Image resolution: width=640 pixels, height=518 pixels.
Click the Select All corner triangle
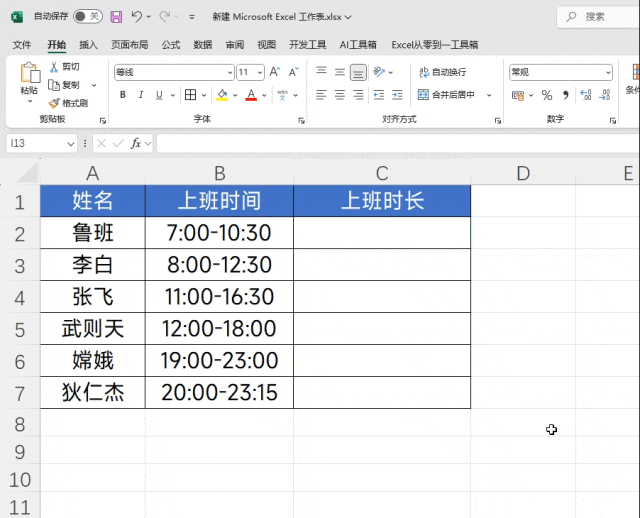click(28, 173)
